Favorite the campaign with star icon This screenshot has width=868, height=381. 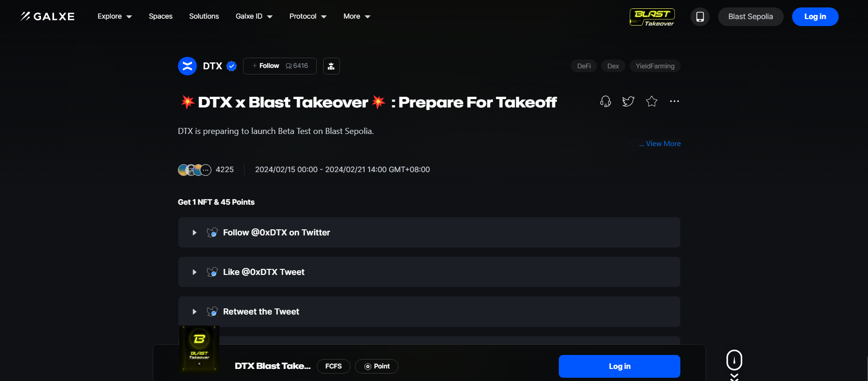tap(651, 101)
